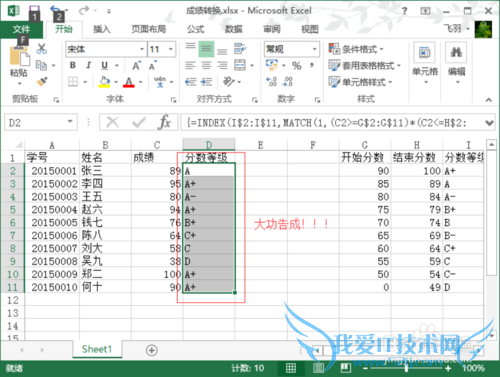This screenshot has width=500, height=377.
Task: Click the Copy icon in clipboard group
Action: pos(41,65)
